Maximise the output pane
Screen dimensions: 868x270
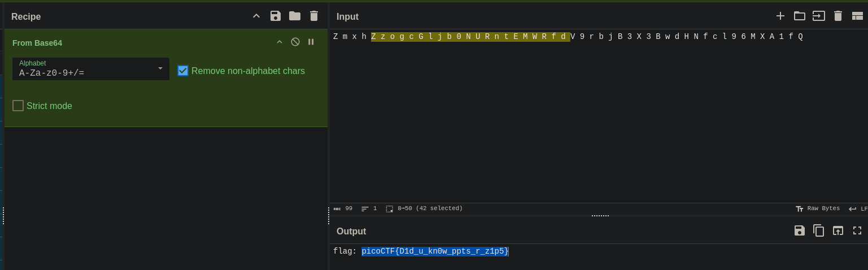[x=857, y=230]
